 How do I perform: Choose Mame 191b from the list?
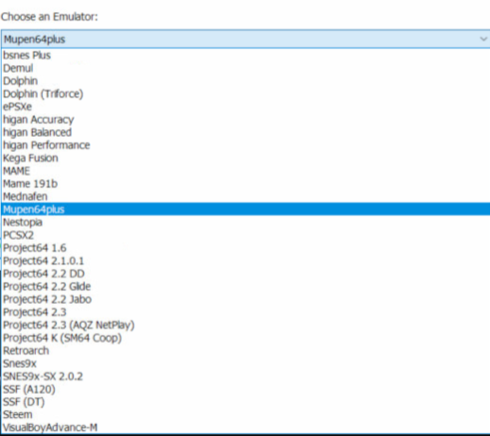pos(246,184)
